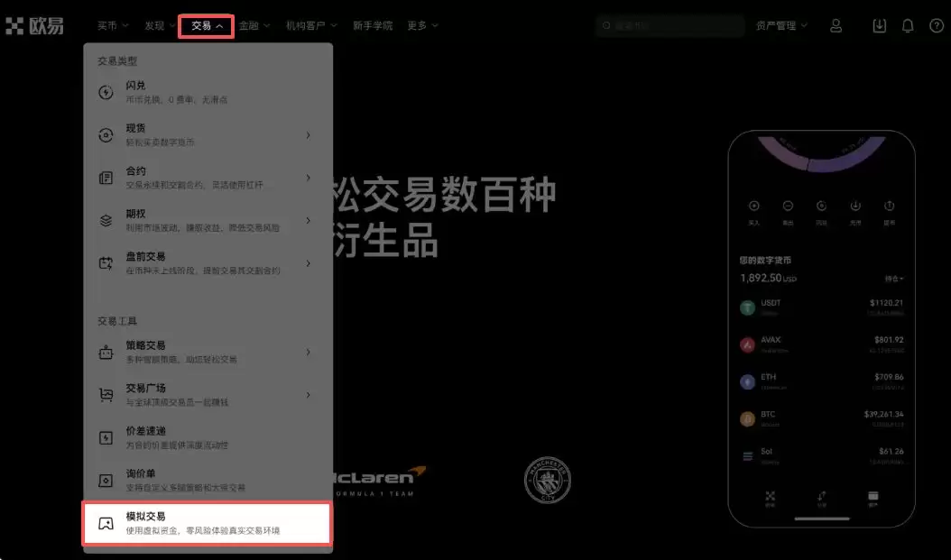Tap the 买入 buy button on the phone mockup
The height and width of the screenshot is (560, 951).
[753, 205]
